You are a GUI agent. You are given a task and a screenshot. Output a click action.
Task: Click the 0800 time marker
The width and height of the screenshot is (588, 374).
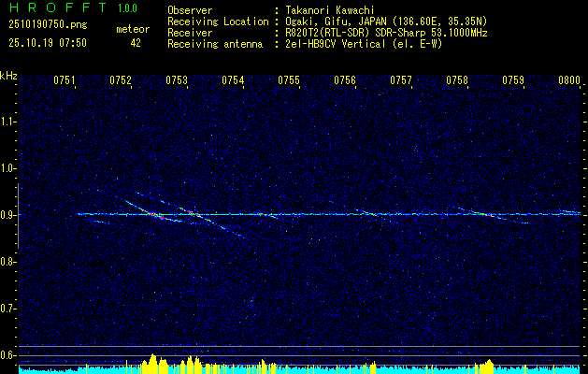(x=569, y=80)
